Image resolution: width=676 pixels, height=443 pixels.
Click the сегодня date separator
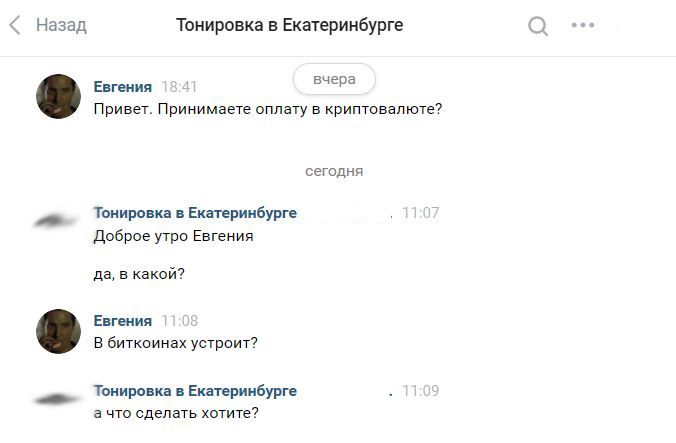point(334,171)
